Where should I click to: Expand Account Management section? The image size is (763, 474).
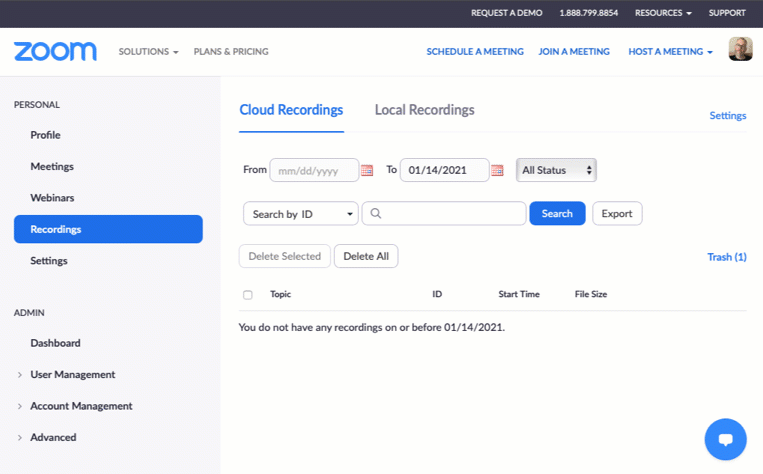pyautogui.click(x=75, y=406)
